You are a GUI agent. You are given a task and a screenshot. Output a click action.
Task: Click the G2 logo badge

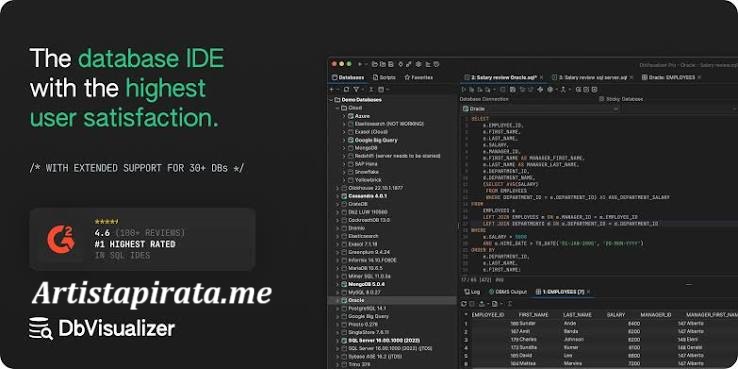(61, 239)
